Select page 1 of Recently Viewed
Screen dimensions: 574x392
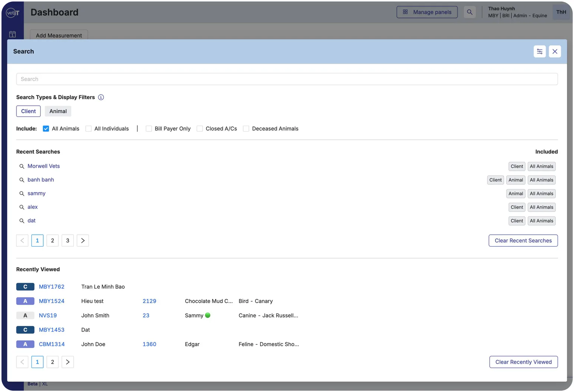point(37,362)
